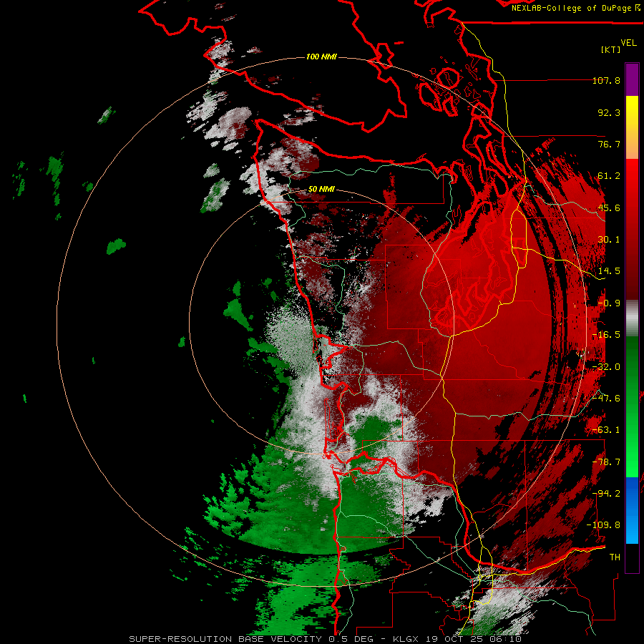Click the VEL legend title

628,43
